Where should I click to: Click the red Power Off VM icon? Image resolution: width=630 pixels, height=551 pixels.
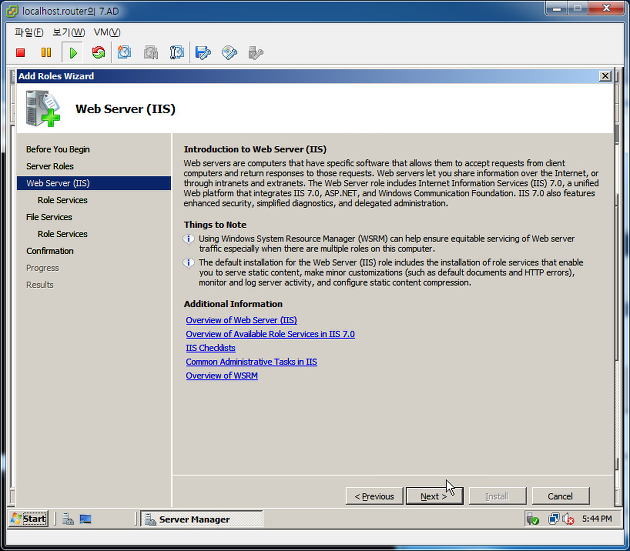(x=20, y=53)
